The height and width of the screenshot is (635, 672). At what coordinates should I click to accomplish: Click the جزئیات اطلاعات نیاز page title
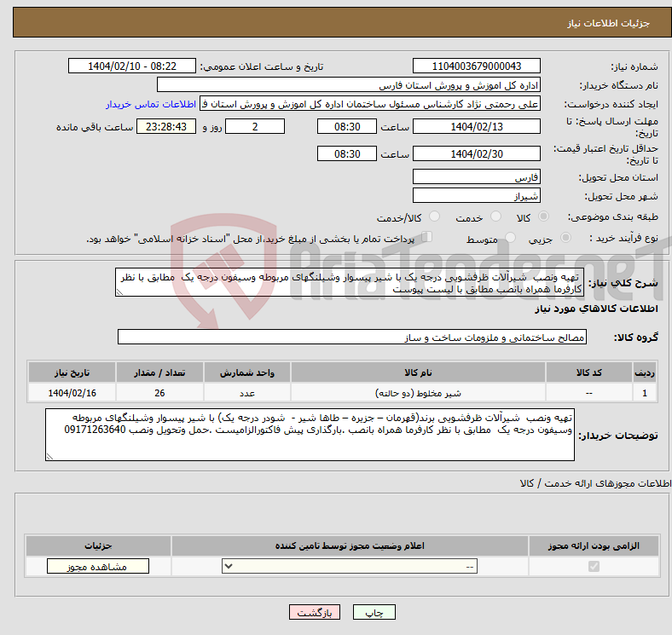609,23
